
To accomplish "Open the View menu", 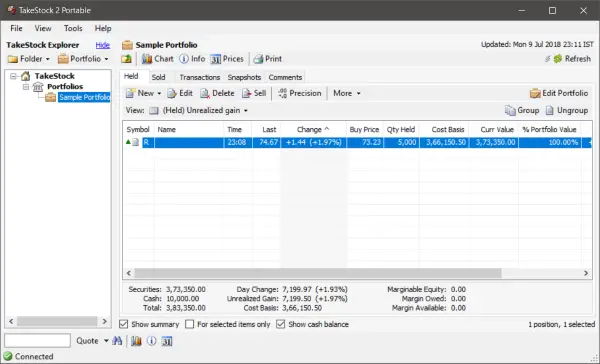I will click(43, 28).
